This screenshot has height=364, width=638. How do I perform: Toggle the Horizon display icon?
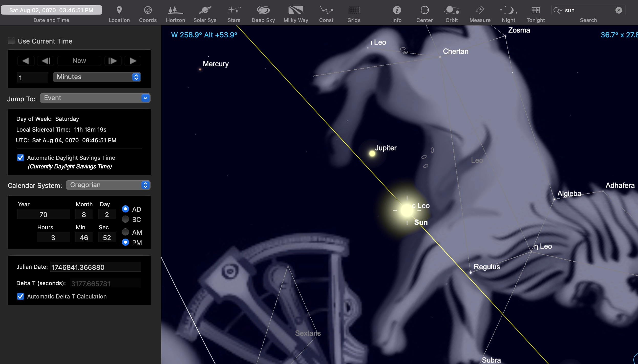(x=175, y=10)
